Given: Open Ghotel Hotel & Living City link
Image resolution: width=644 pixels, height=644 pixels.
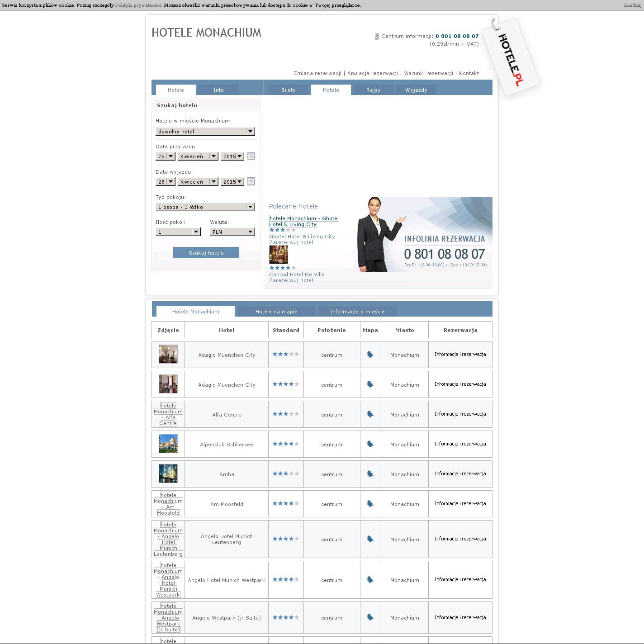Looking at the screenshot, I should (302, 236).
